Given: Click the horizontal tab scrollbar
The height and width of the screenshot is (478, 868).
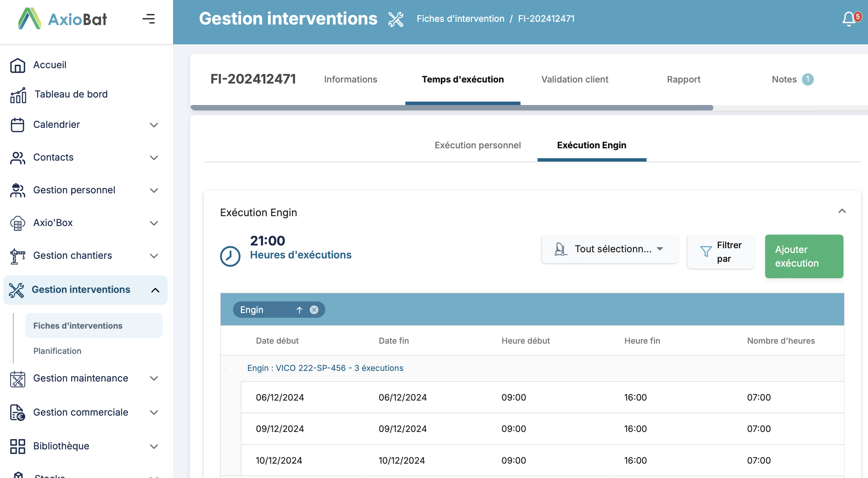Looking at the screenshot, I should 451,108.
